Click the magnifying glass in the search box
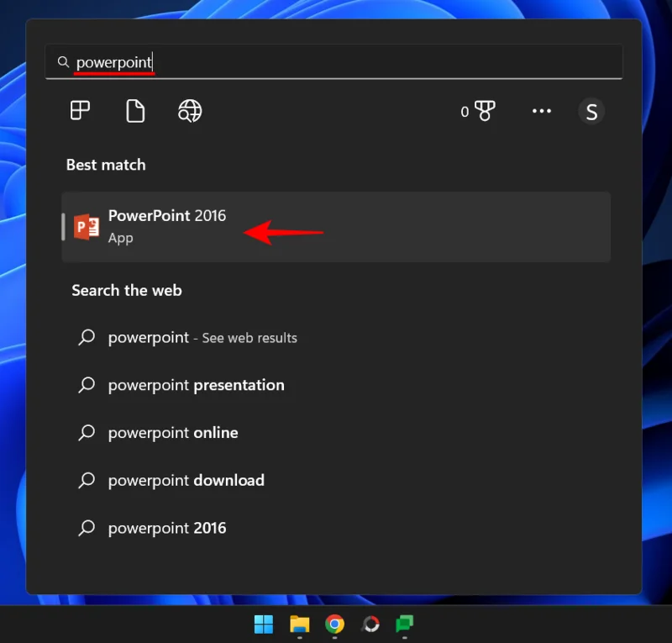 click(63, 61)
